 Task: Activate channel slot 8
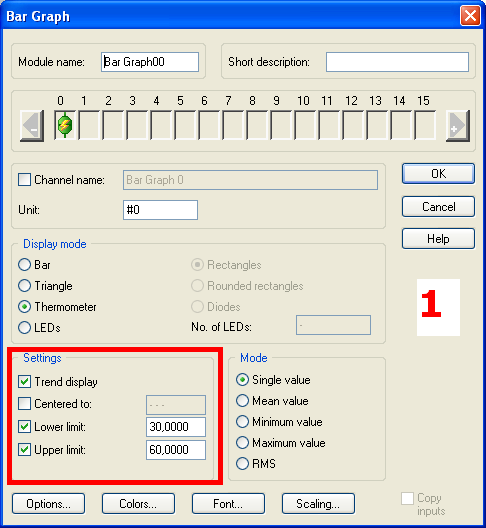[x=257, y=125]
